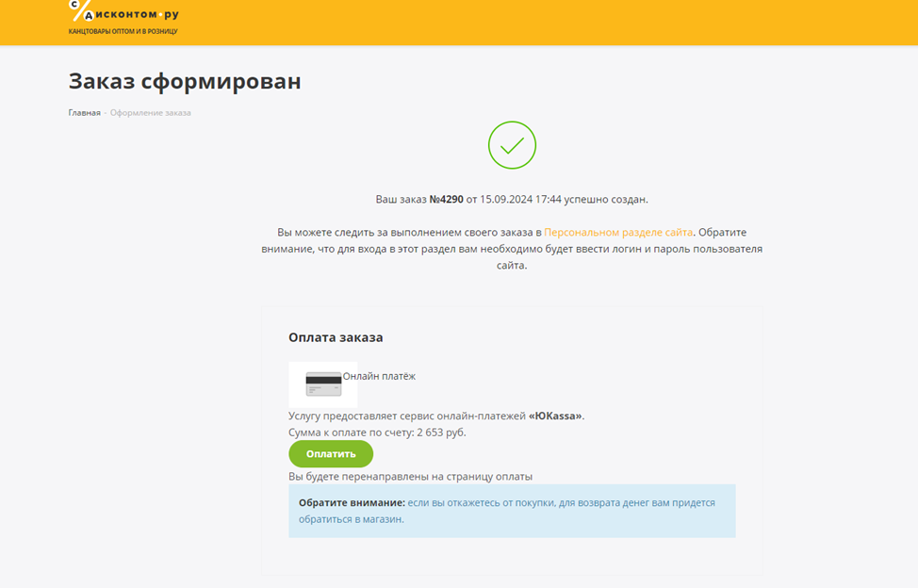Screen dimensions: 918x588
Task: Click the order number №4290
Action: point(446,200)
